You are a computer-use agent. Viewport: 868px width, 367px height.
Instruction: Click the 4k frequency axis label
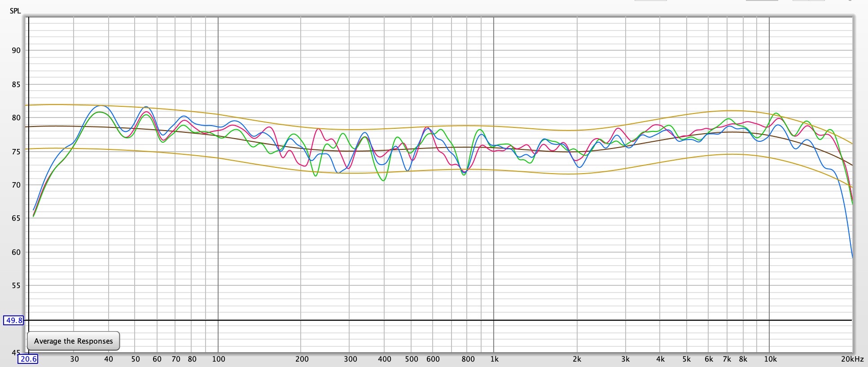pos(661,359)
